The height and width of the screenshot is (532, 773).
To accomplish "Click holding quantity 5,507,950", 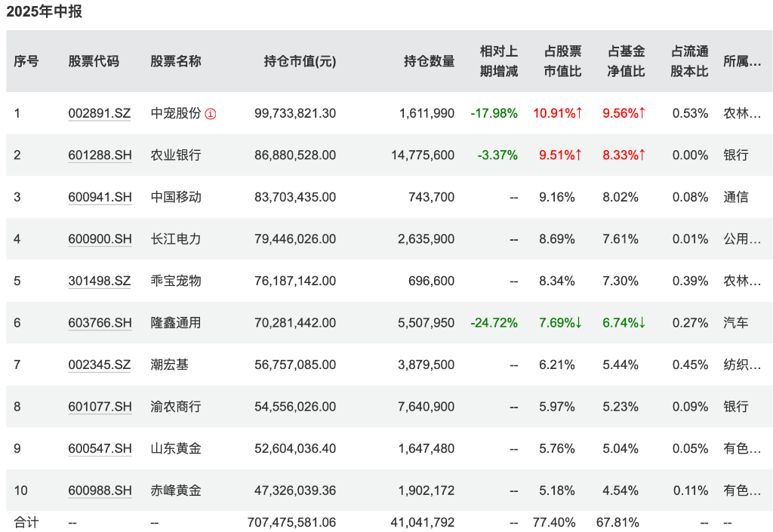I will [x=427, y=323].
